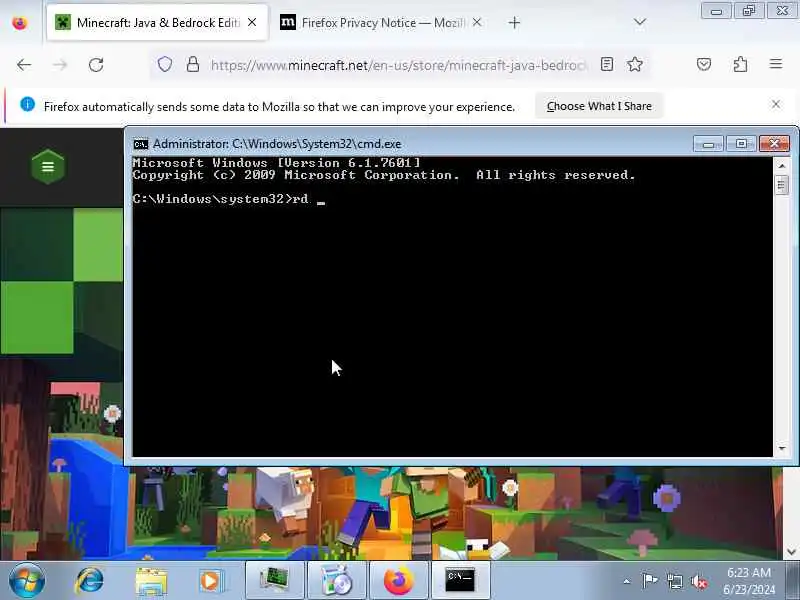Dismiss the Firefox data notification bar
The height and width of the screenshot is (600, 800).
coord(776,105)
